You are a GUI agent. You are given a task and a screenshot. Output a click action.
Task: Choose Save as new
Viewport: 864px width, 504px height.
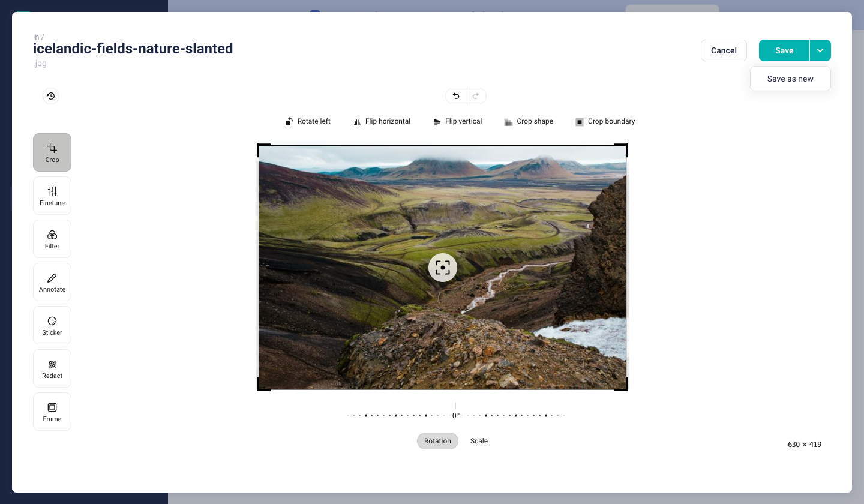pos(790,79)
